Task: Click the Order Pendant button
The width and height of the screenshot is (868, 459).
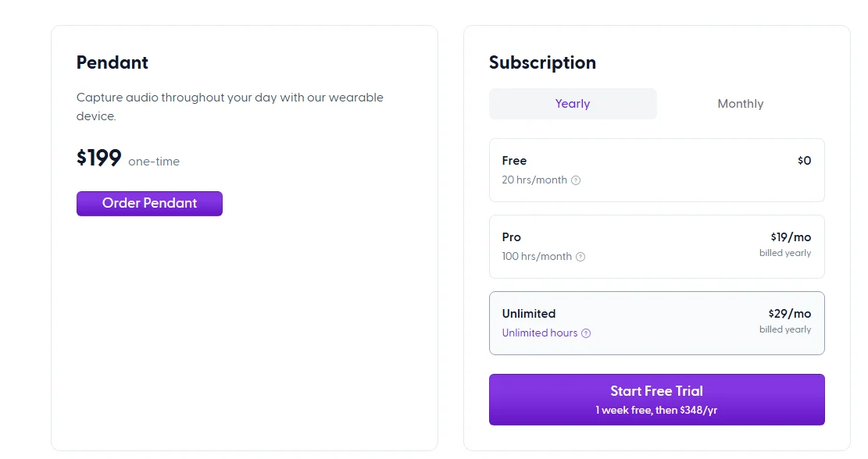Action: (x=149, y=204)
